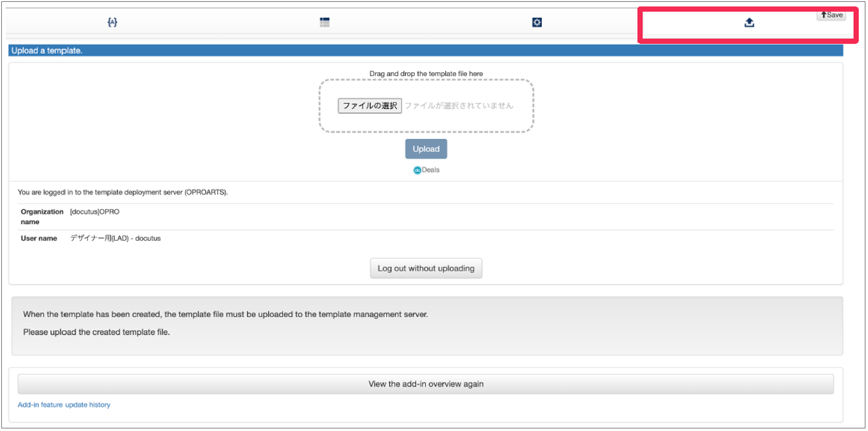Click Log out without uploading

[426, 269]
